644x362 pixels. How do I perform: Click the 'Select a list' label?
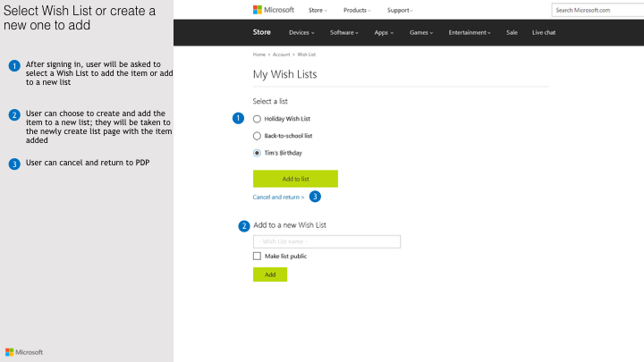[270, 101]
